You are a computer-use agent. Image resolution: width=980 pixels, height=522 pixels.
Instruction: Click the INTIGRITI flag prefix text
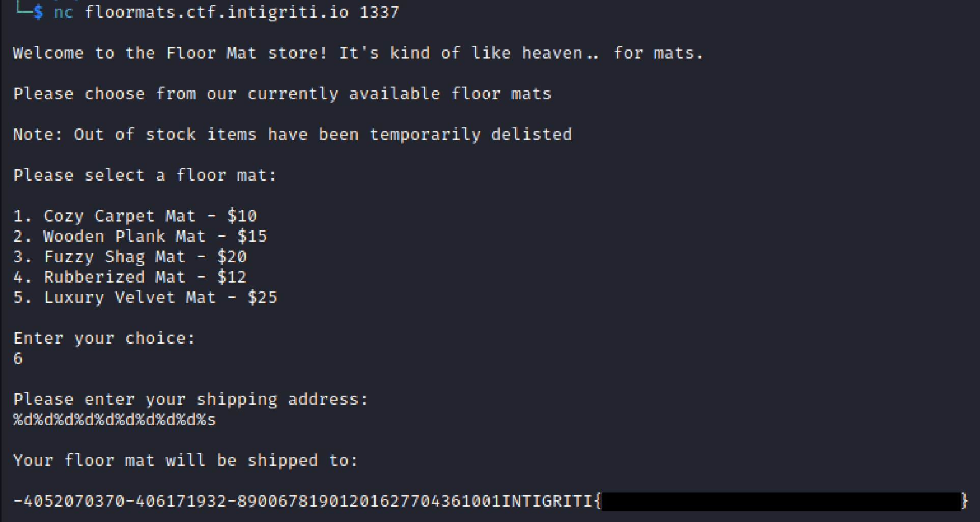pos(547,501)
